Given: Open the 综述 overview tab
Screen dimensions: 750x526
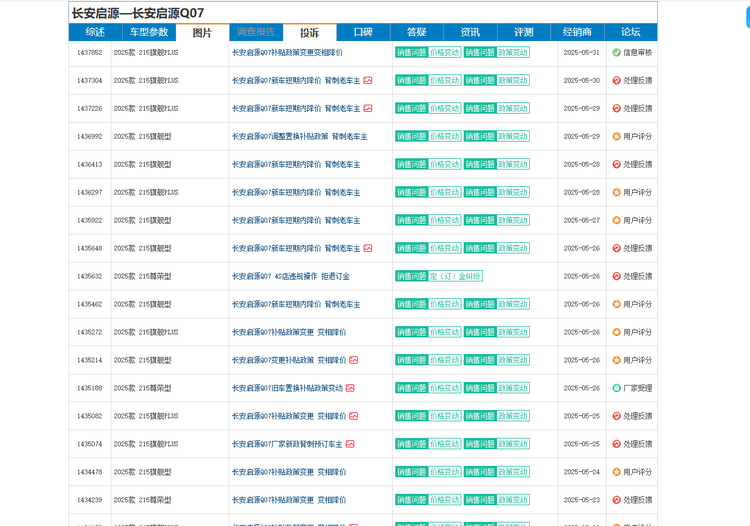Looking at the screenshot, I should pos(95,32).
